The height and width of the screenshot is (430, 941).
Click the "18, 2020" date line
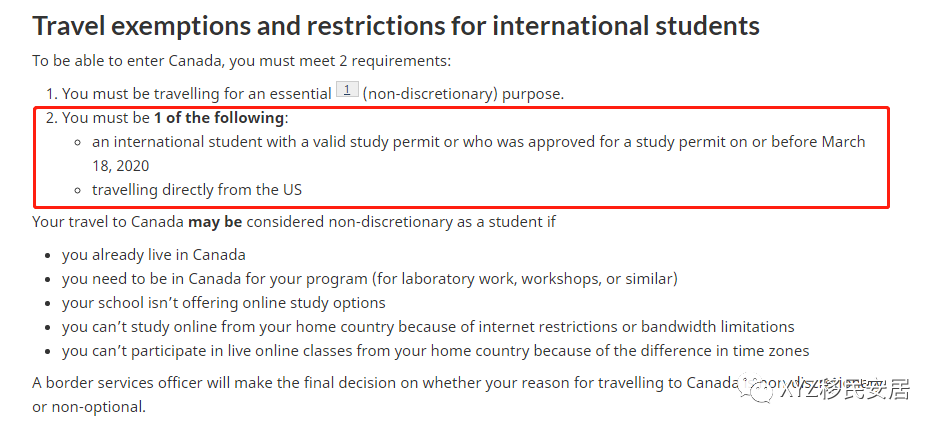[121, 166]
